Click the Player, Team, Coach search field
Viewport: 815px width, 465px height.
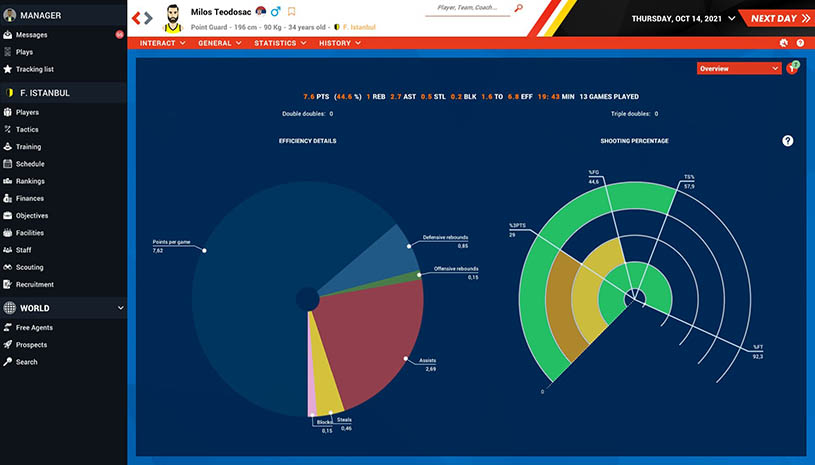coord(468,8)
